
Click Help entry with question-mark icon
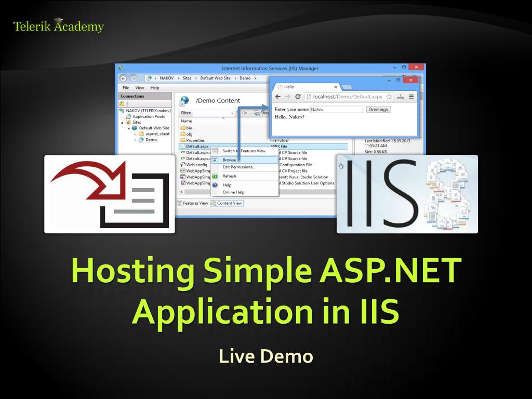point(244,185)
